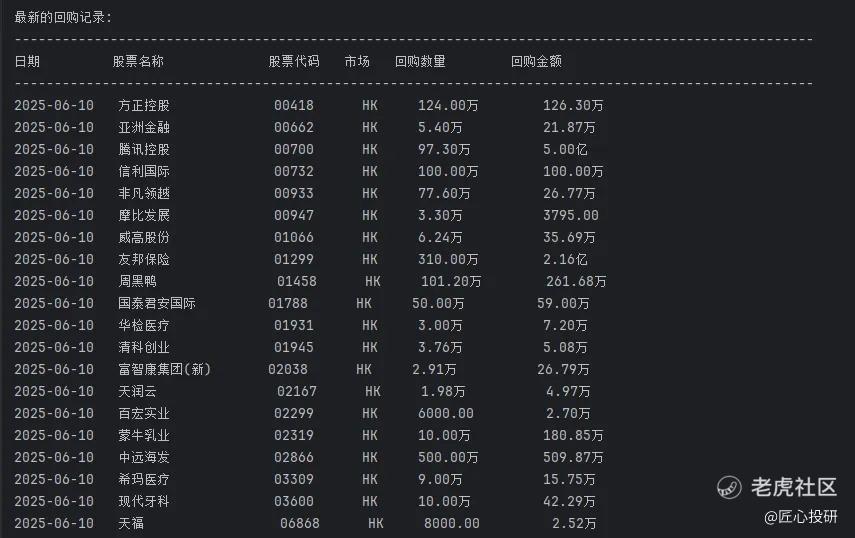Click the 老虎社区 watermark text
The width and height of the screenshot is (855, 538).
point(793,487)
